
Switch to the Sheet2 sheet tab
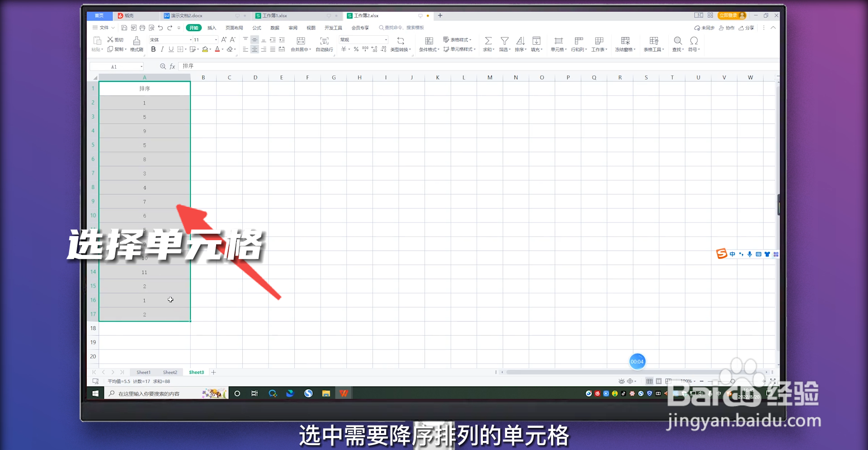(x=170, y=372)
